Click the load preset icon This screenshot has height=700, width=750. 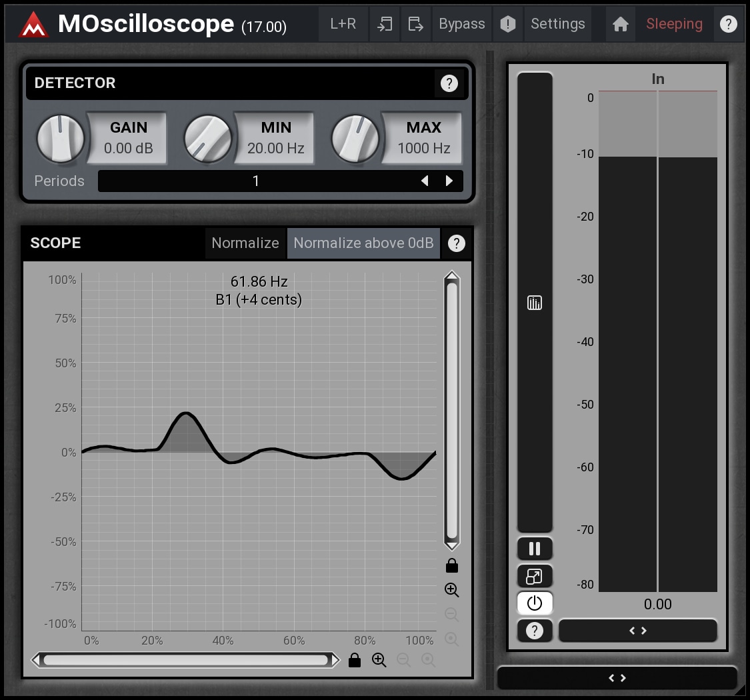pyautogui.click(x=385, y=25)
